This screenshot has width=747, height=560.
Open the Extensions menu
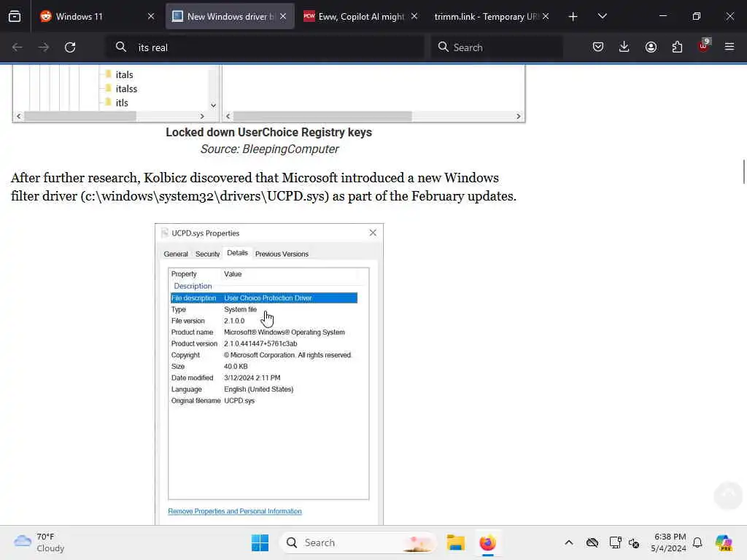pyautogui.click(x=677, y=47)
